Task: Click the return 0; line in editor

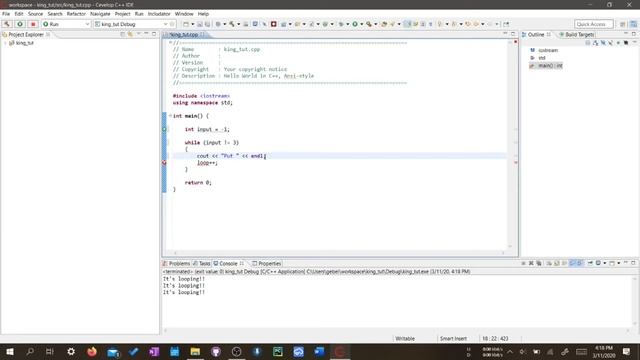Action: tap(198, 182)
